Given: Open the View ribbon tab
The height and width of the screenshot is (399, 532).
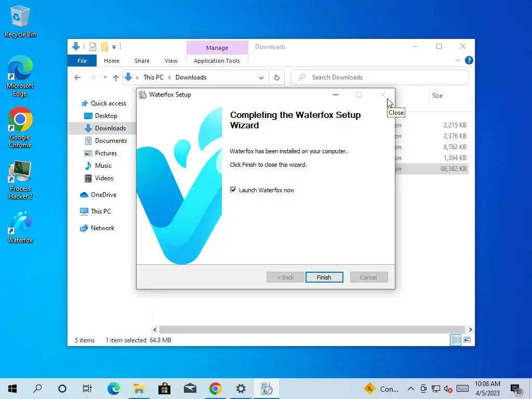Looking at the screenshot, I should point(171,61).
